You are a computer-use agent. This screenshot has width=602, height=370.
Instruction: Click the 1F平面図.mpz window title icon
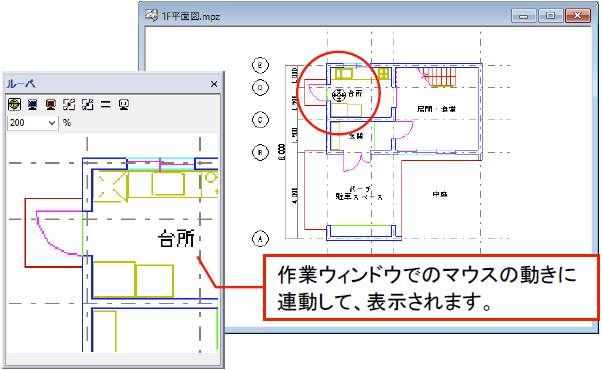pos(151,15)
